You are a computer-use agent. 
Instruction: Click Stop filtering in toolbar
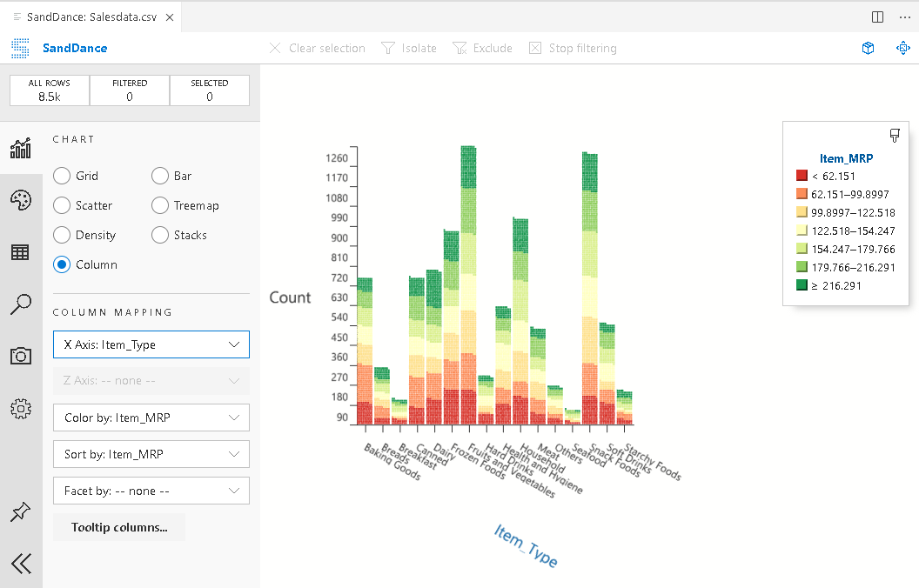coord(573,48)
